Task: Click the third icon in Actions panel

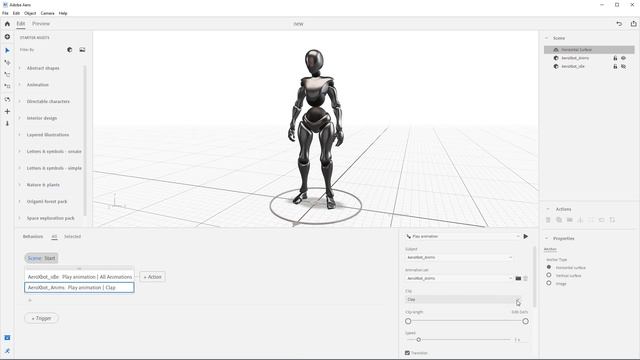Action: click(569, 220)
